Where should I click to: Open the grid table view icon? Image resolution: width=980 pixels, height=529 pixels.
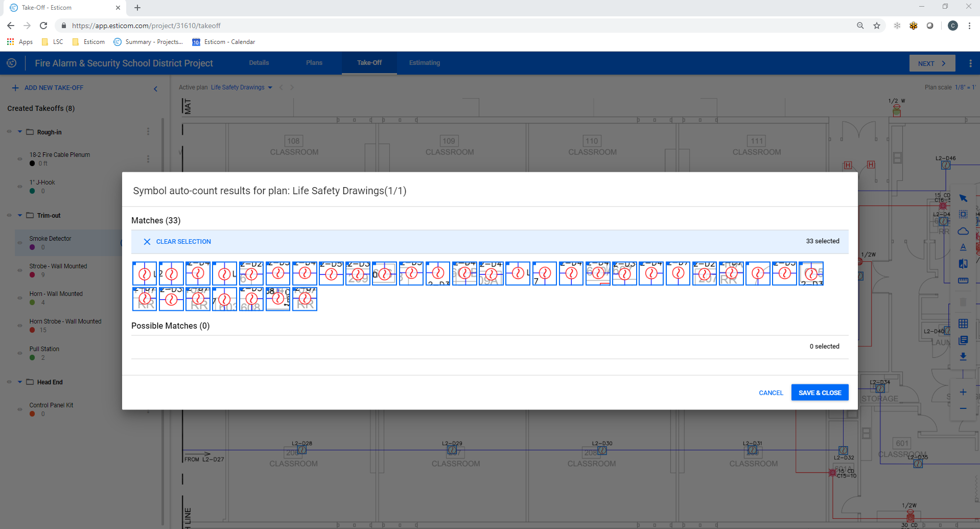point(963,324)
